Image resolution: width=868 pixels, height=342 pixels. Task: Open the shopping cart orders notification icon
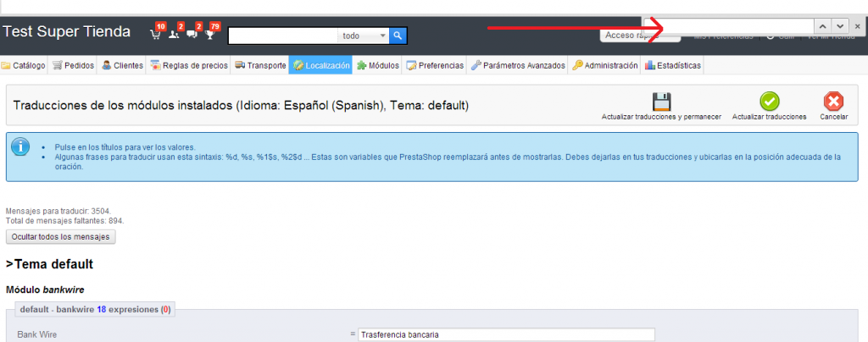156,34
